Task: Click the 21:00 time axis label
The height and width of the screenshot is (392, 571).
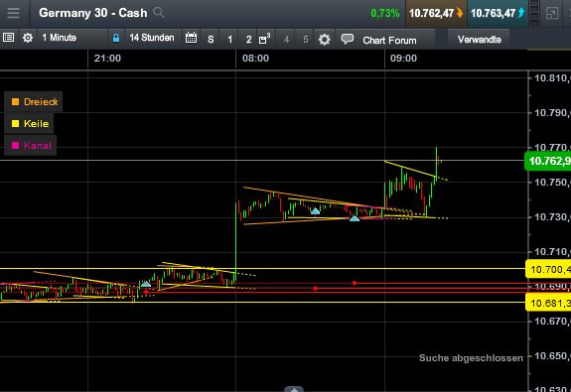Action: pyautogui.click(x=107, y=59)
